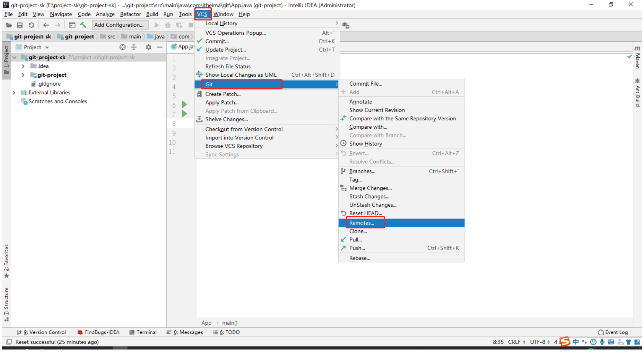This screenshot has height=356, width=644.
Task: Click the Collapse All icon in Project panel
Action: 134,47
